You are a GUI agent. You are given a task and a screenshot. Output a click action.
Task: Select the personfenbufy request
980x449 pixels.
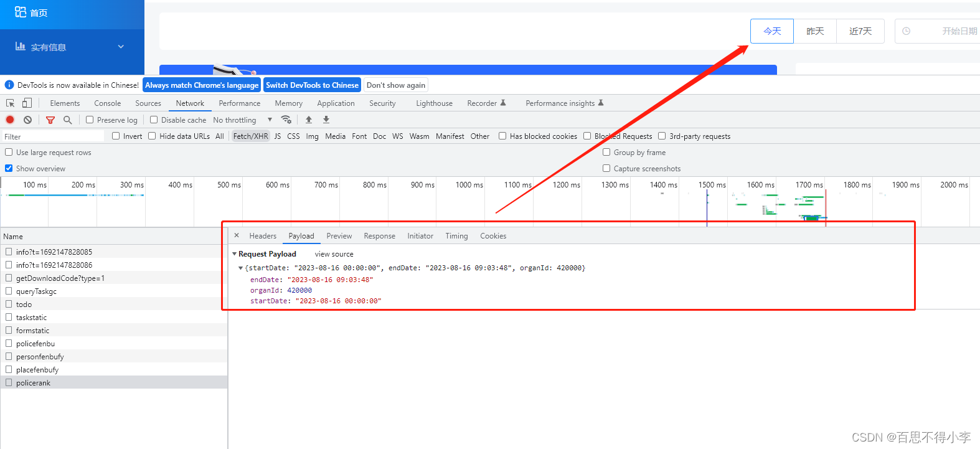(x=114, y=356)
